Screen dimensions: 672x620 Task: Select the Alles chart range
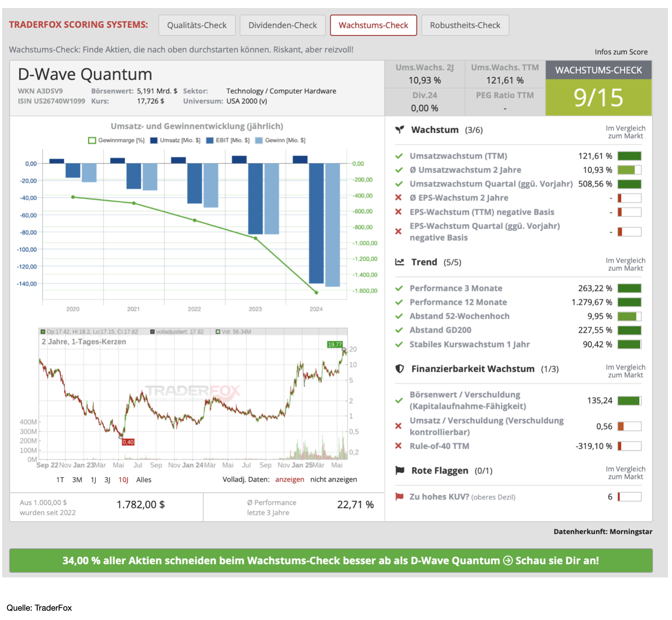(144, 480)
